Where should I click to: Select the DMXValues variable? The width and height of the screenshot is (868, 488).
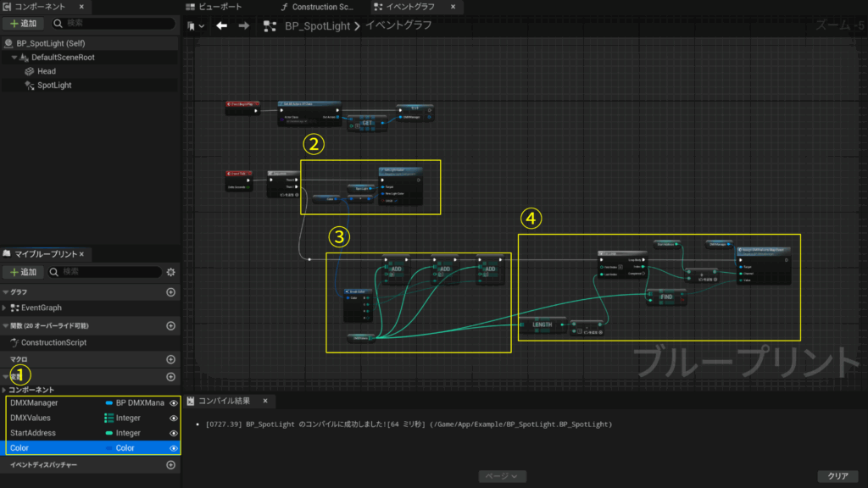click(x=31, y=418)
